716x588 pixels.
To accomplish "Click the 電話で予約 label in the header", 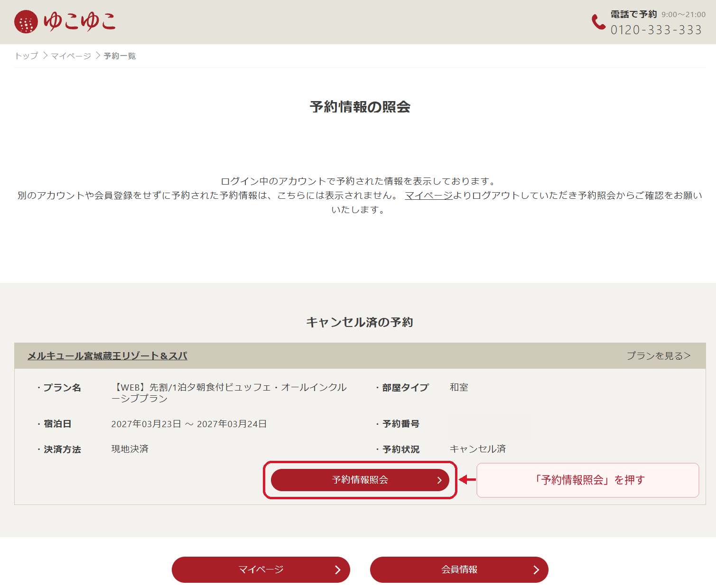I will (634, 14).
